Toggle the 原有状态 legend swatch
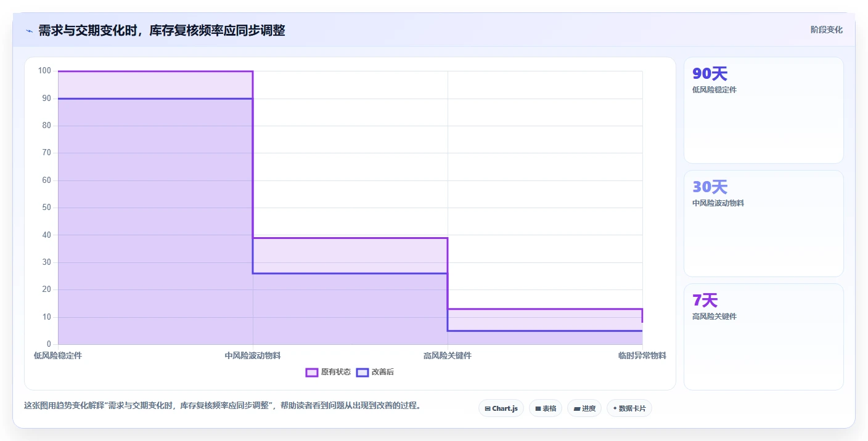The image size is (868, 441). coord(312,372)
